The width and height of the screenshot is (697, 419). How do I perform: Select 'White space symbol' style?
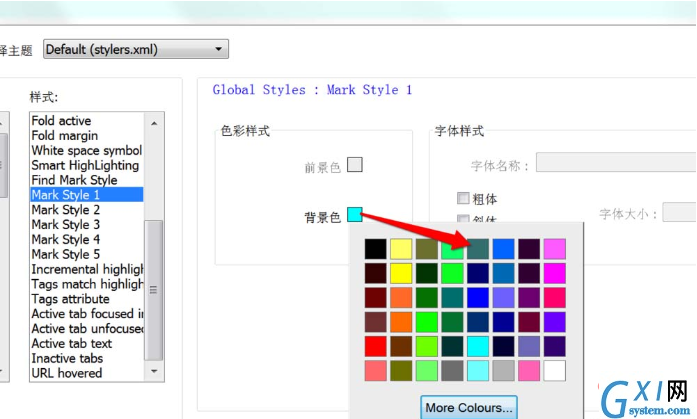(87, 150)
